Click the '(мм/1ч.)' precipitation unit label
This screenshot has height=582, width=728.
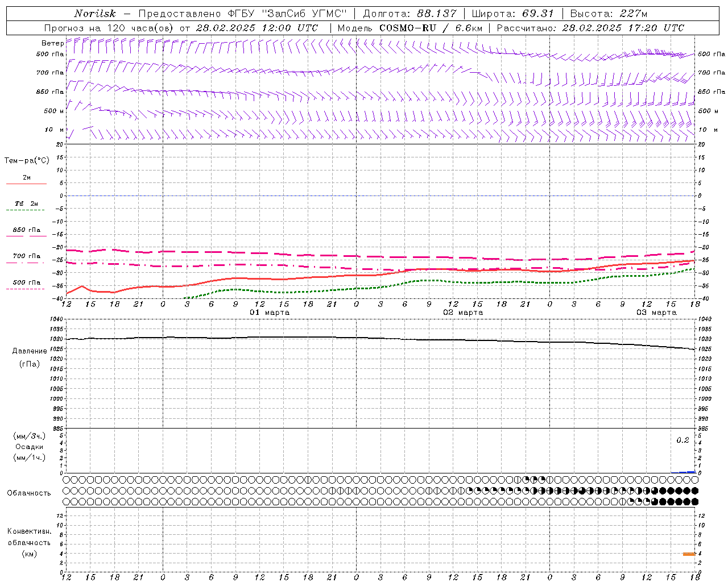point(30,458)
